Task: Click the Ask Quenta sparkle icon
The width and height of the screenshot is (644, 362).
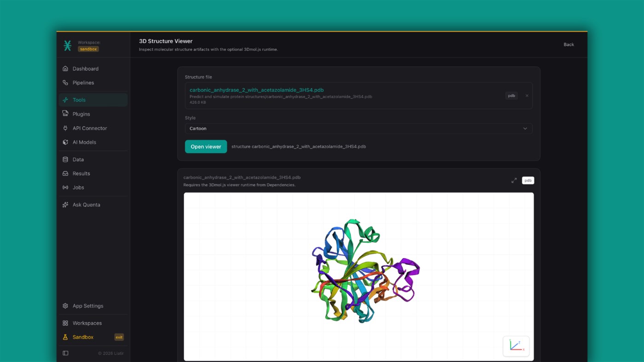Action: click(x=65, y=205)
